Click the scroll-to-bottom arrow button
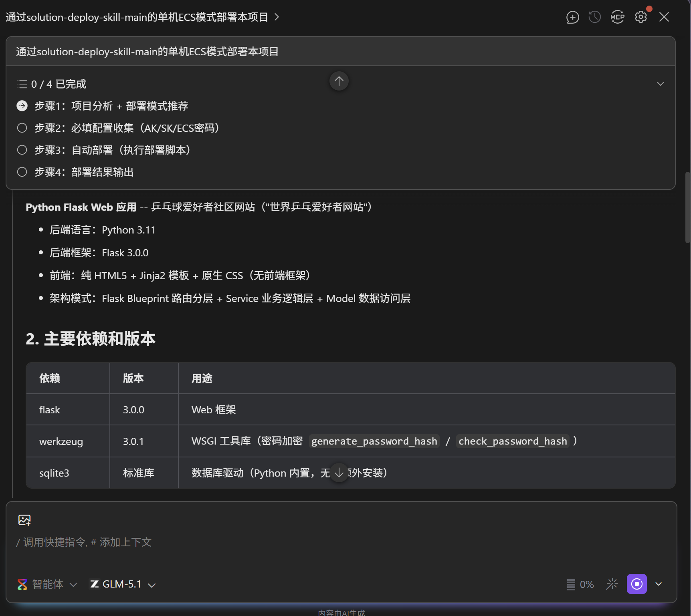691x616 pixels. [x=339, y=473]
